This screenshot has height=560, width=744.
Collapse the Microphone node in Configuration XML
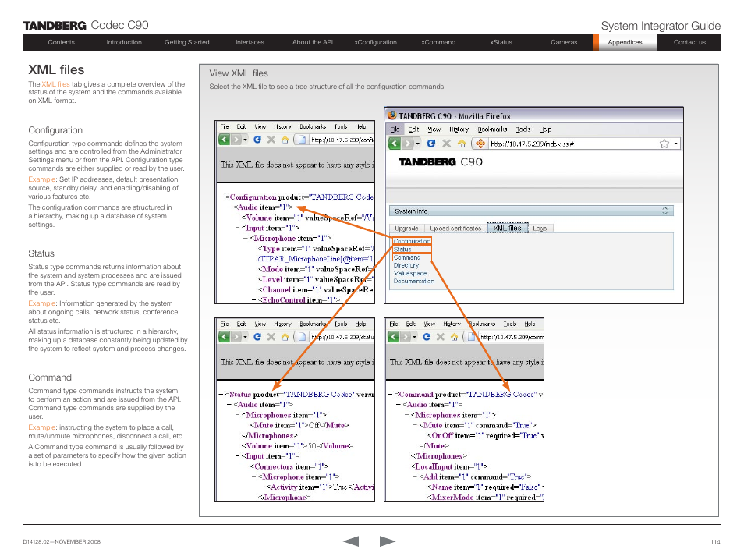click(246, 238)
